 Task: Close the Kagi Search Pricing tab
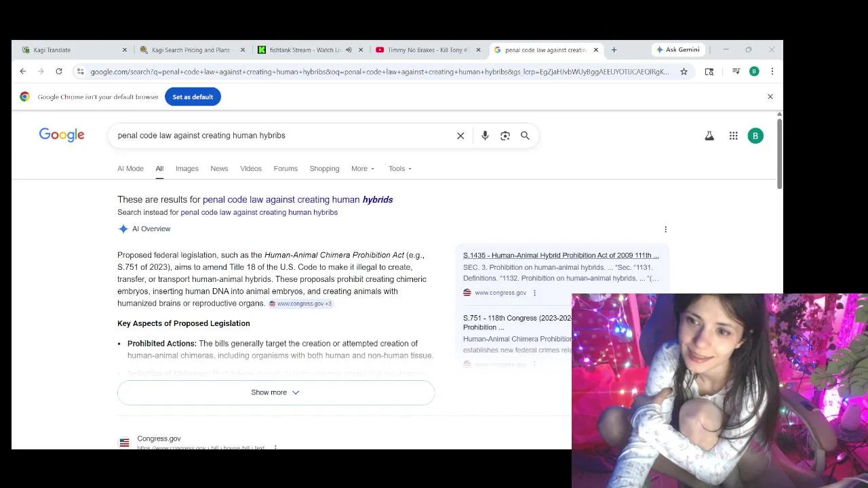click(x=243, y=49)
